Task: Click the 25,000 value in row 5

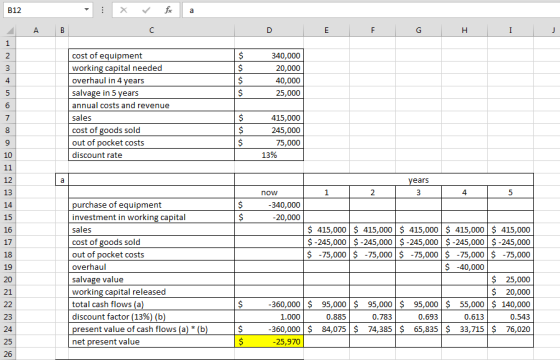Action: 269,93
